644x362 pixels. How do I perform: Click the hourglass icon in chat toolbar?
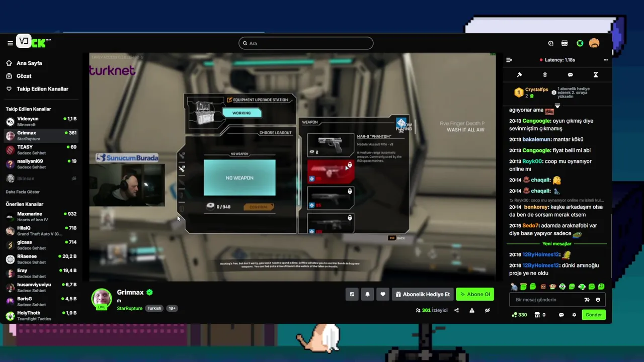[596, 75]
